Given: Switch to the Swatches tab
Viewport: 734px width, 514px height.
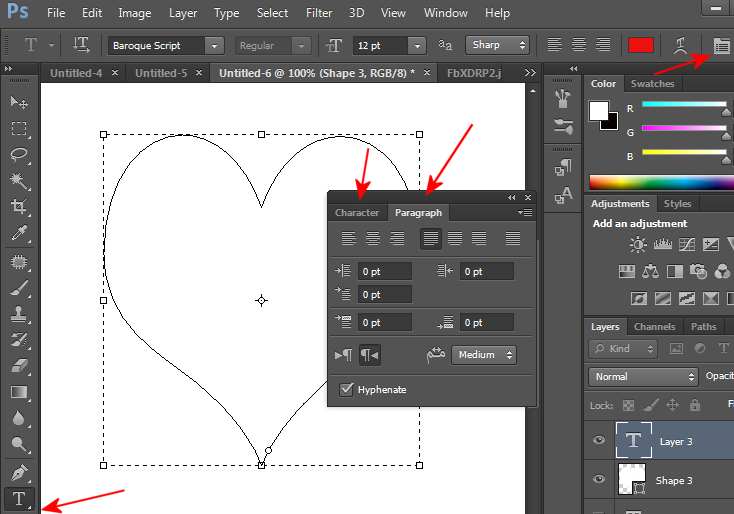Looking at the screenshot, I should [x=653, y=84].
